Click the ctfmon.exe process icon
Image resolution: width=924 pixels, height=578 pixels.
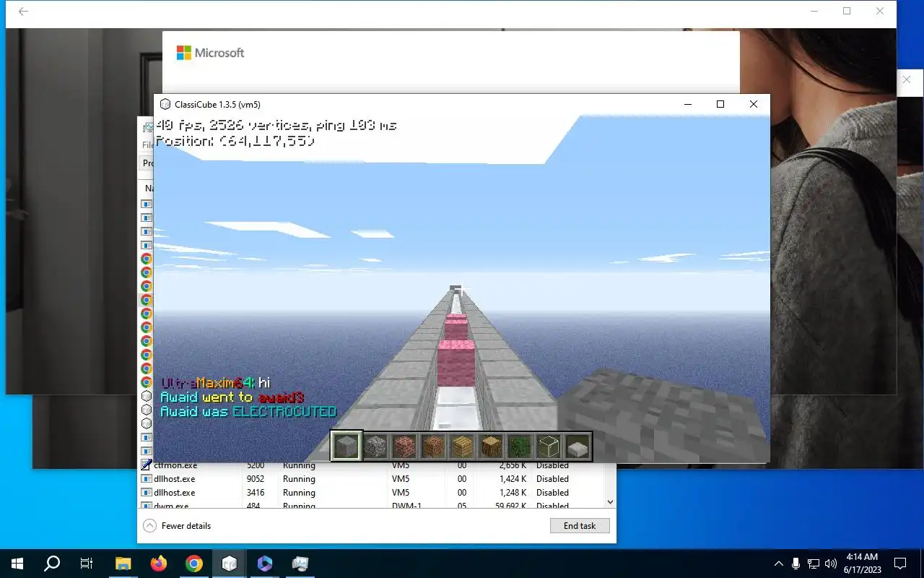(x=147, y=465)
